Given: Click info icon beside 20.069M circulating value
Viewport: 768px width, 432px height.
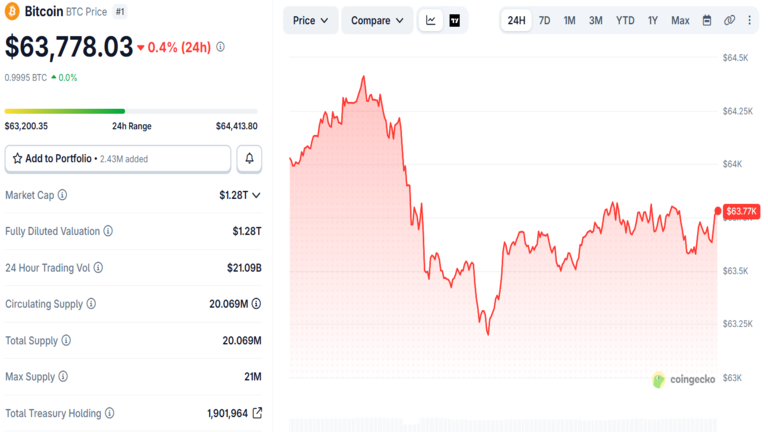Looking at the screenshot, I should coord(256,304).
